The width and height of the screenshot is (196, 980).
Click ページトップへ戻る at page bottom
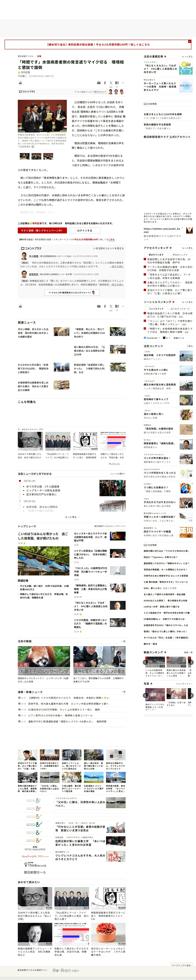181,965
